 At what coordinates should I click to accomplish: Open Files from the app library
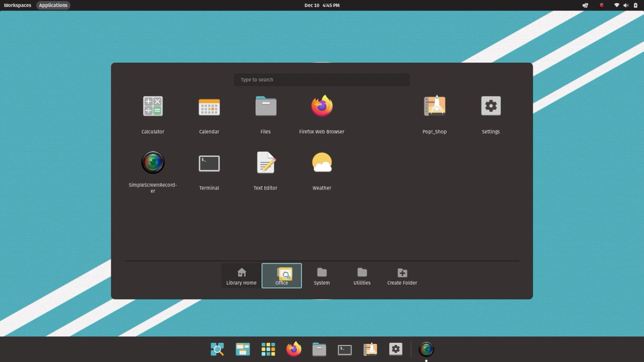pyautogui.click(x=265, y=107)
